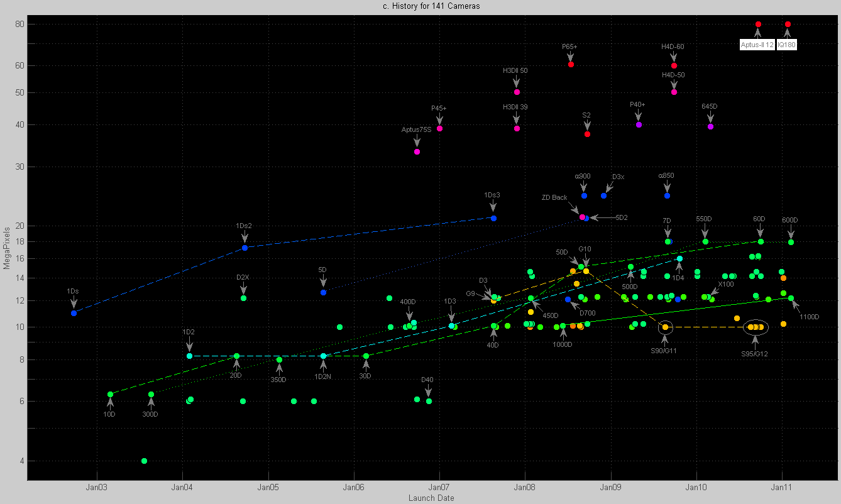Select the 'Launch Date' x-axis label
This screenshot has height=504, width=841.
[431, 498]
